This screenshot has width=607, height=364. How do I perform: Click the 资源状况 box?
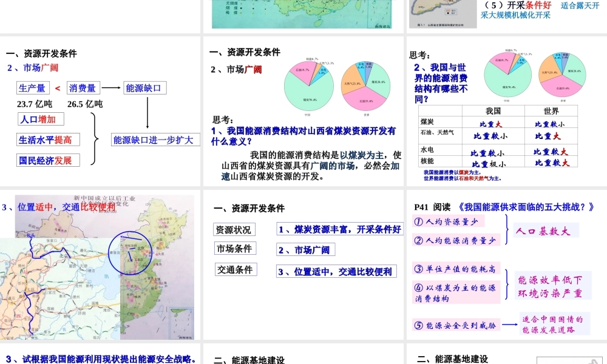click(234, 229)
